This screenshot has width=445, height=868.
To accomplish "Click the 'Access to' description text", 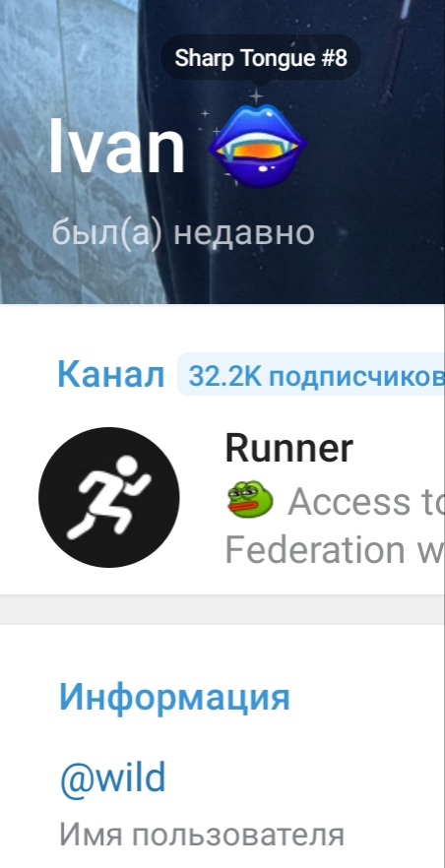I will [x=366, y=501].
